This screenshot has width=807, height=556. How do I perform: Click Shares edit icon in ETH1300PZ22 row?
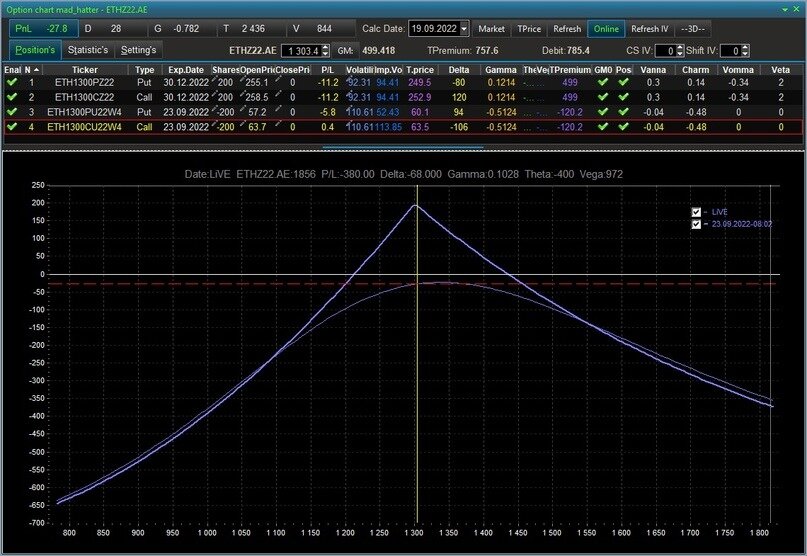[x=215, y=79]
